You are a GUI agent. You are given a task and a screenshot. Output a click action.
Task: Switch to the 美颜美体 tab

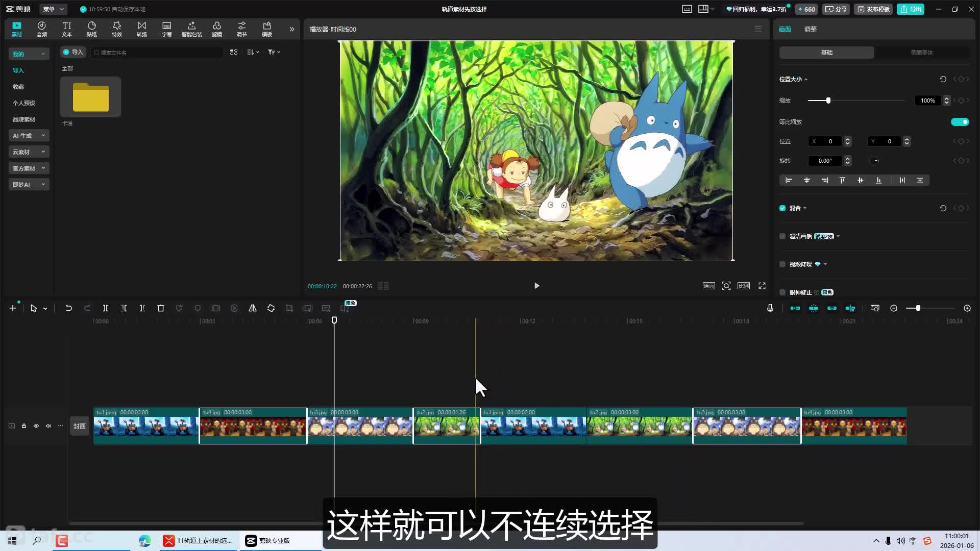tap(921, 53)
